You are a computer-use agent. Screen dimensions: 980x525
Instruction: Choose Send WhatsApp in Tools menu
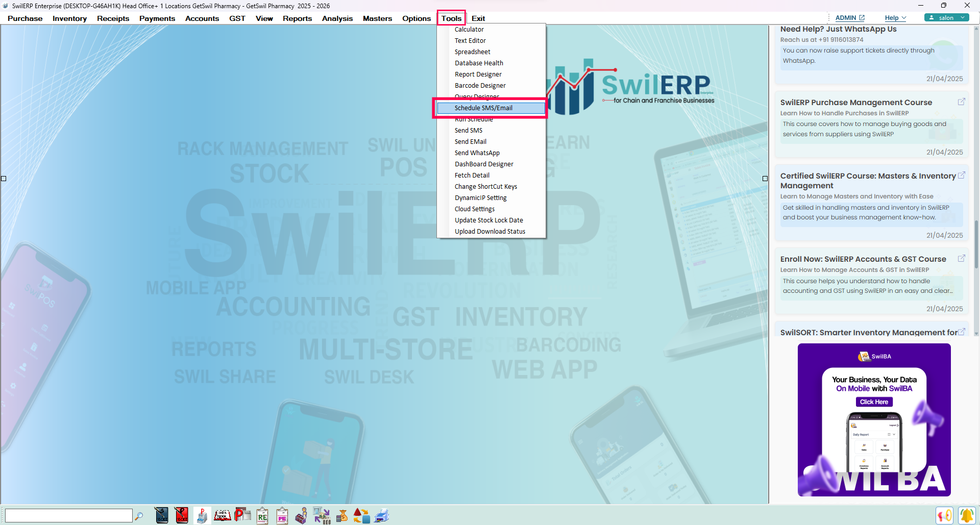[492, 153]
